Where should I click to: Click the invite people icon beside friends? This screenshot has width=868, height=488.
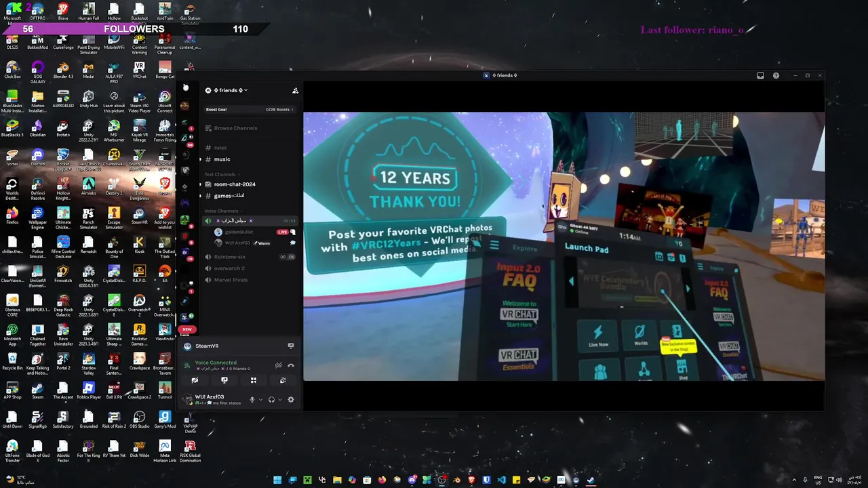[x=295, y=90]
